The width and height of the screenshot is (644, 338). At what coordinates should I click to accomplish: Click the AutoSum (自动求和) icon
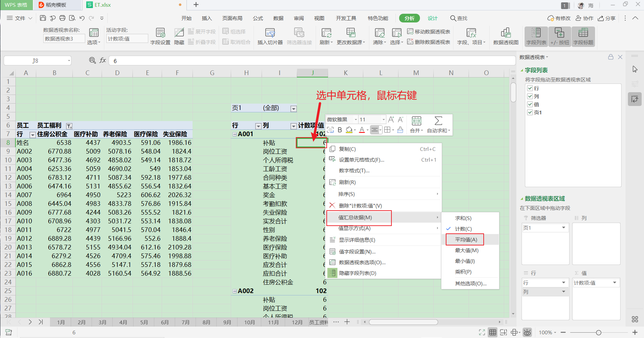438,125
